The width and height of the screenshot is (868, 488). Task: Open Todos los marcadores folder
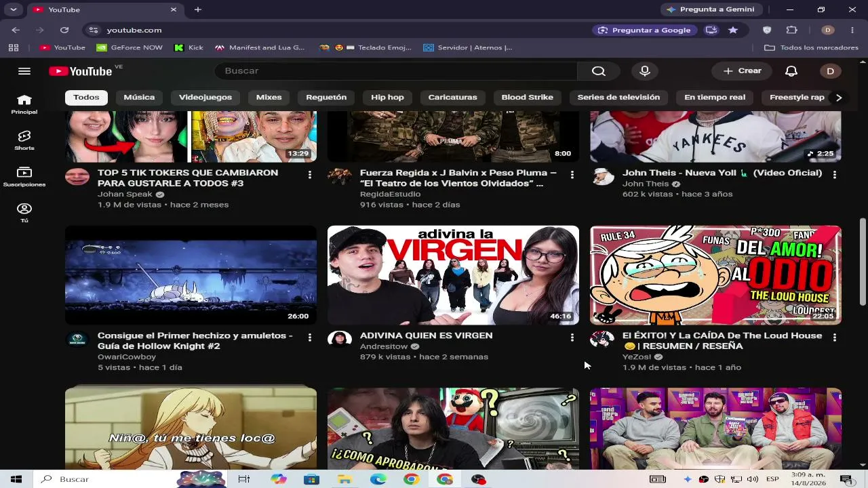point(812,47)
